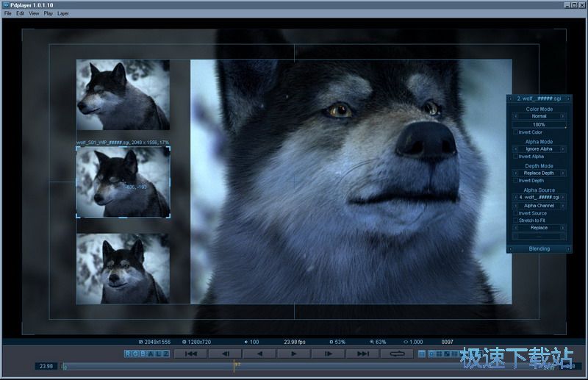Toggle the blue channel B button
The image size is (588, 380).
(x=143, y=354)
